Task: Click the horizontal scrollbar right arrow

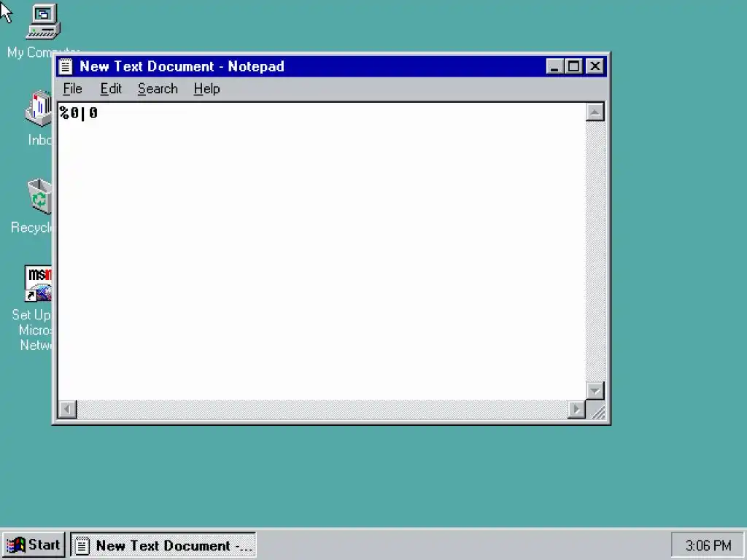Action: click(576, 410)
